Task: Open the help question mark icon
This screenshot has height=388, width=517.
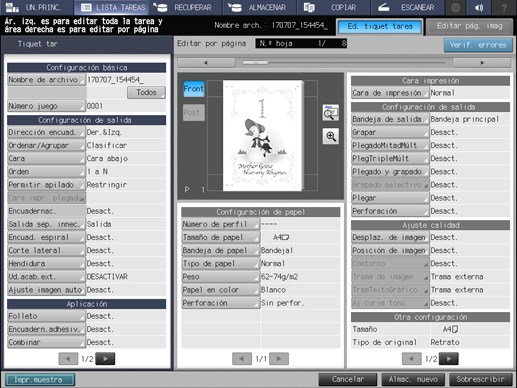Action: coord(504,7)
